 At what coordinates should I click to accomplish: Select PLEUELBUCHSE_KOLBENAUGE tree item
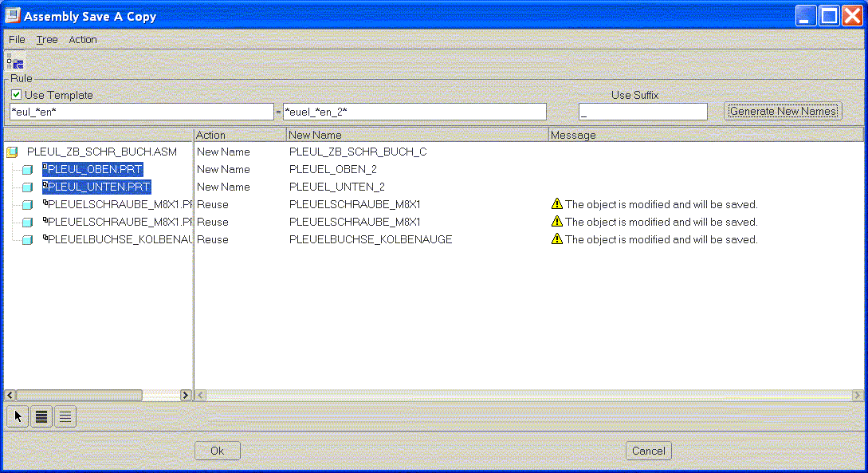118,239
